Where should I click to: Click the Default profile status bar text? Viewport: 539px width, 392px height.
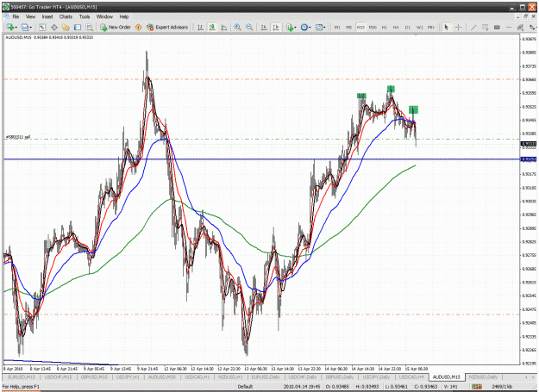[x=245, y=387]
